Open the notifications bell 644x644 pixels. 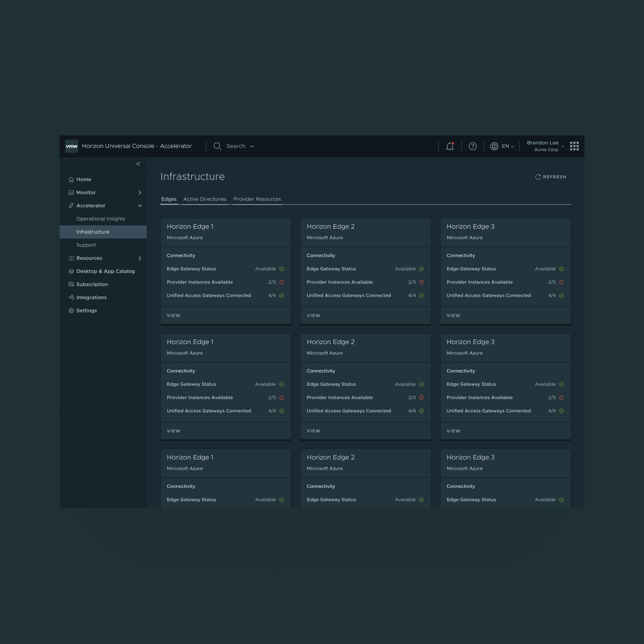(450, 146)
